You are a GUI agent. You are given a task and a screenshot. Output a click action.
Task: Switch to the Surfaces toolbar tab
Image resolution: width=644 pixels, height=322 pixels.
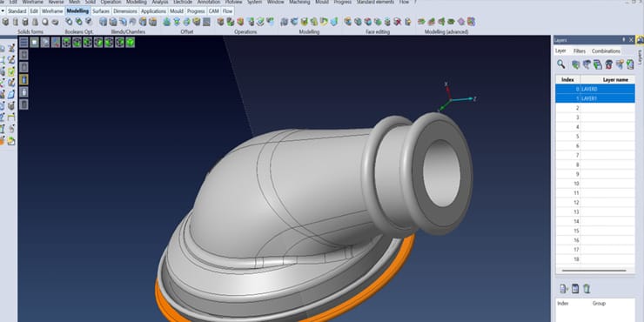[101, 11]
